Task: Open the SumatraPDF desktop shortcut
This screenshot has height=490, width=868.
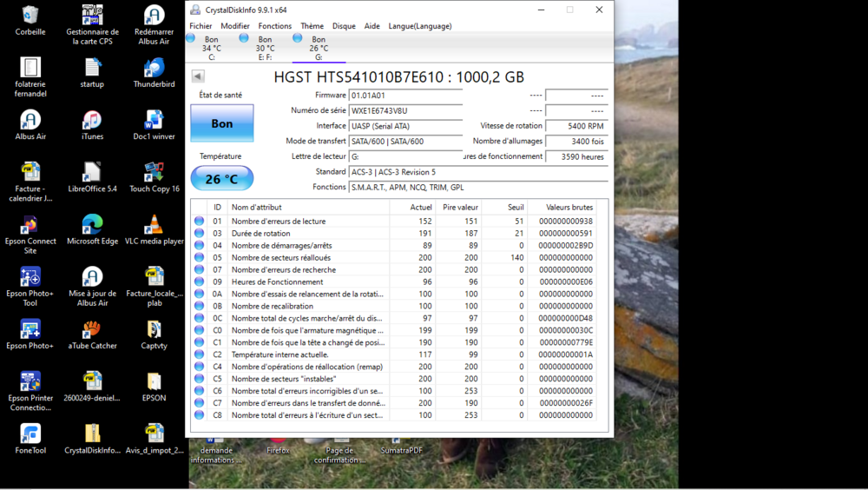Action: [401, 447]
